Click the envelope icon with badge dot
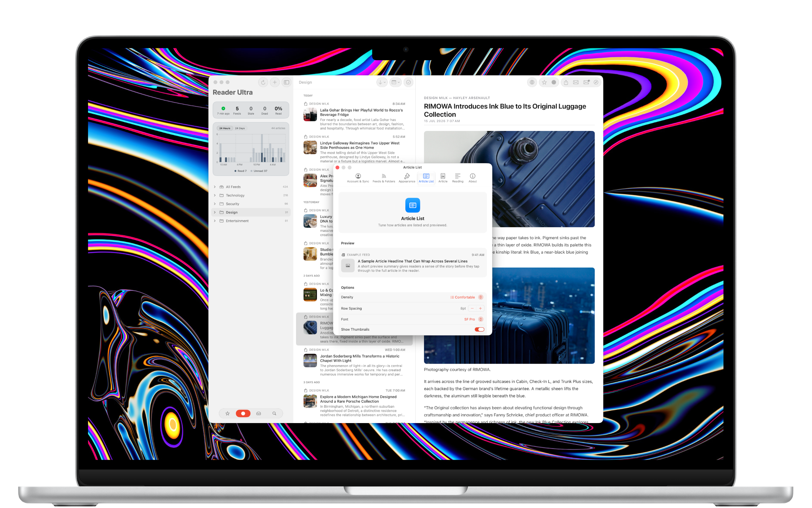Image resolution: width=812 pixels, height=508 pixels. tap(586, 82)
